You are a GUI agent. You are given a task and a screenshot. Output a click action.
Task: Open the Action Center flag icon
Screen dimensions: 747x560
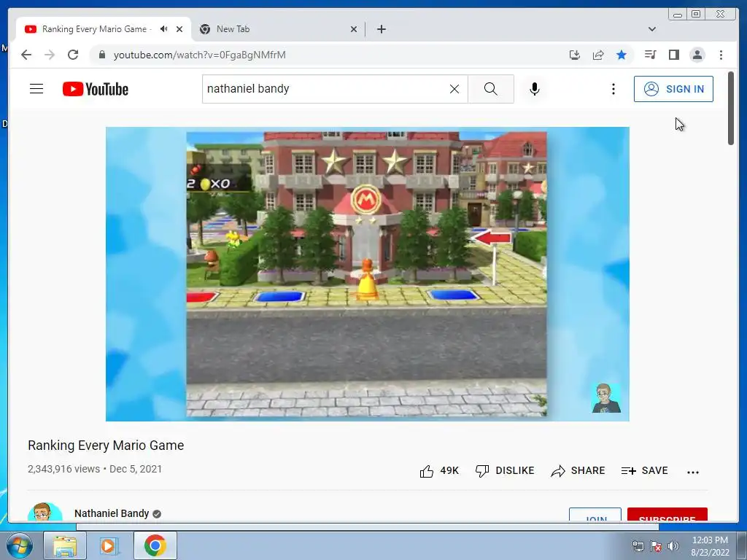(656, 546)
